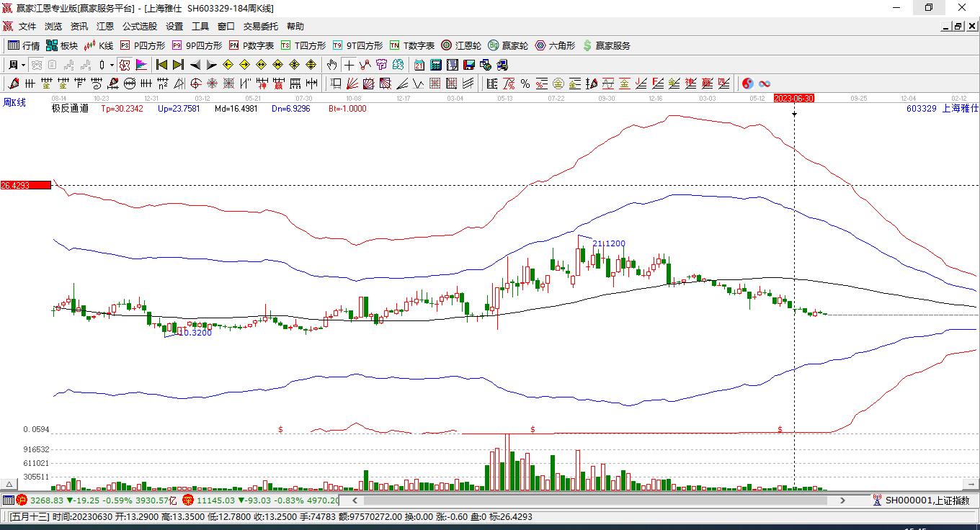Select the Gann fan lines tool
This screenshot has height=530, width=980.
352,84
